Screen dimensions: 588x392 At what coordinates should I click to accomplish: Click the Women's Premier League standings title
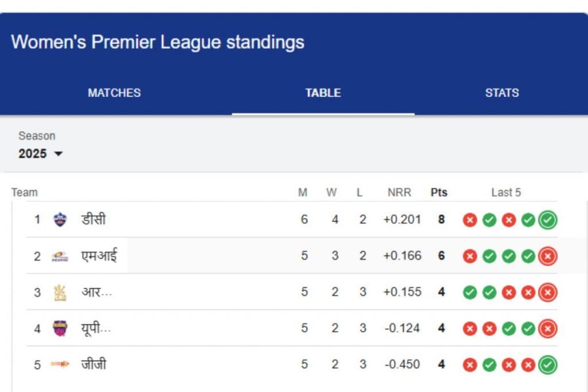[x=157, y=42]
